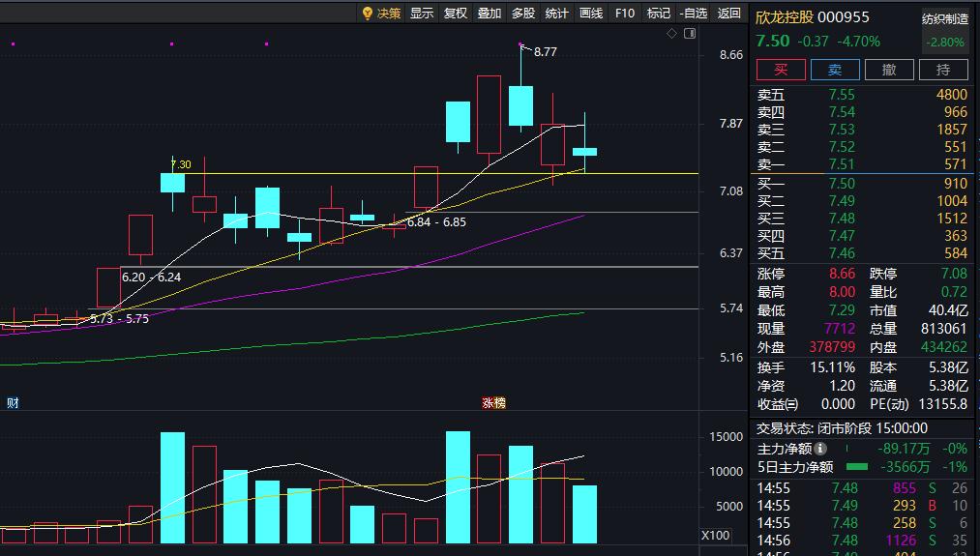The image size is (980, 556).
Task: Click the 5.73 - 5.75 gap label
Action: [119, 318]
